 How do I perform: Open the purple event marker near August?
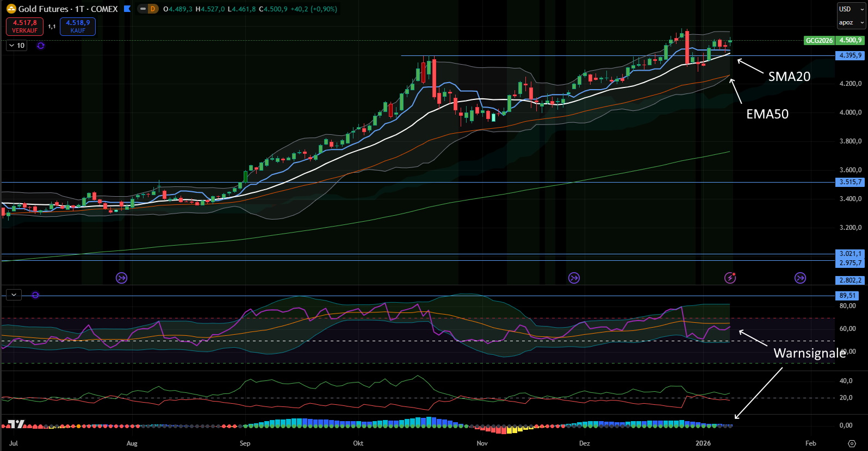tap(122, 278)
